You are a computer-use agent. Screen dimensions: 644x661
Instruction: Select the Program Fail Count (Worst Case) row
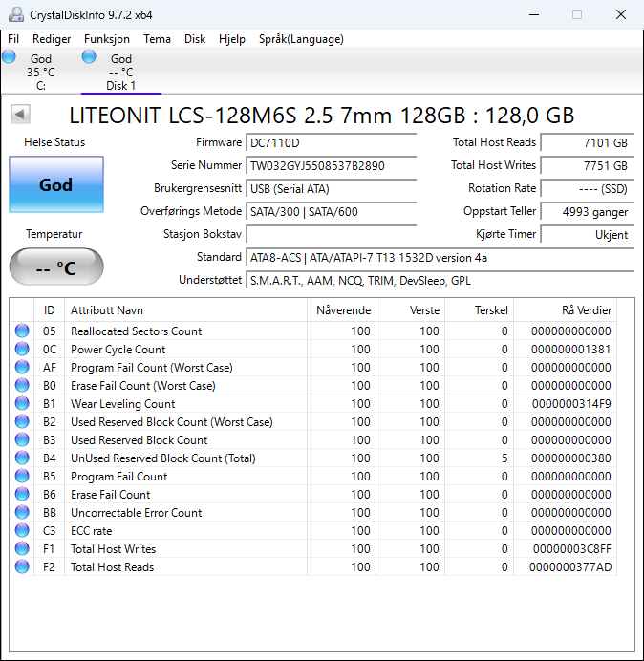(x=313, y=367)
